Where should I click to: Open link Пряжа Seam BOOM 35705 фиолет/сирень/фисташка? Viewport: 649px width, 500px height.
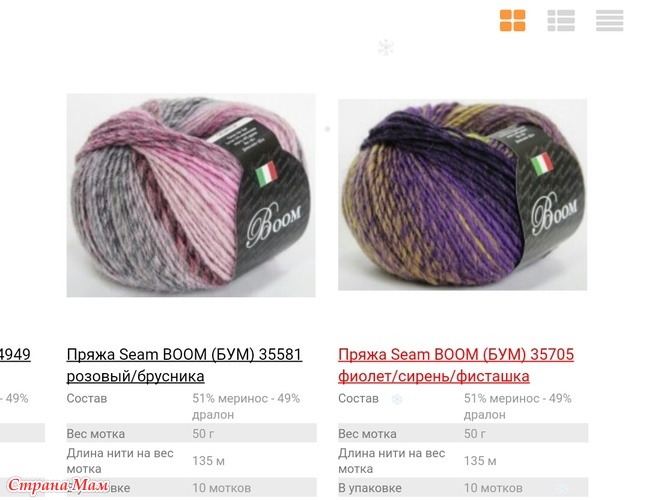tap(456, 365)
